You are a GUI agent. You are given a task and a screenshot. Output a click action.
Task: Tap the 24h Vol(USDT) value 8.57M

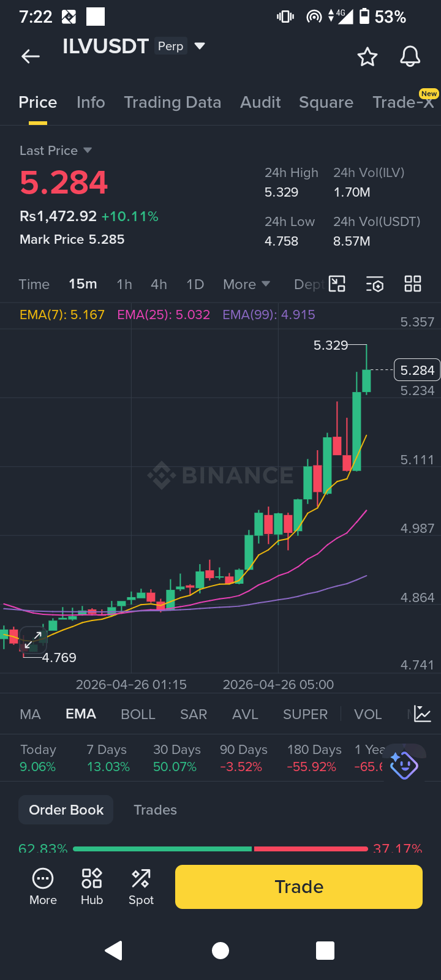[x=352, y=241]
